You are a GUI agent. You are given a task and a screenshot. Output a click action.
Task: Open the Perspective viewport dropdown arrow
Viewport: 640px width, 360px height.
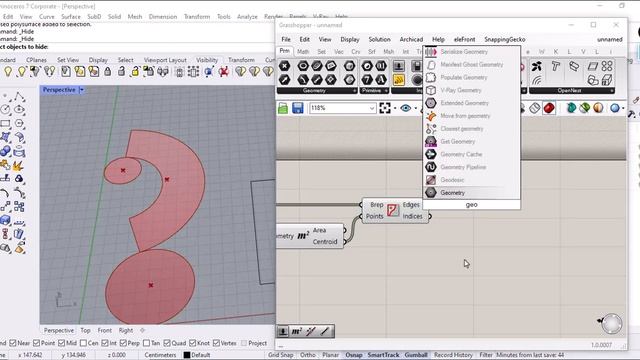(x=82, y=90)
